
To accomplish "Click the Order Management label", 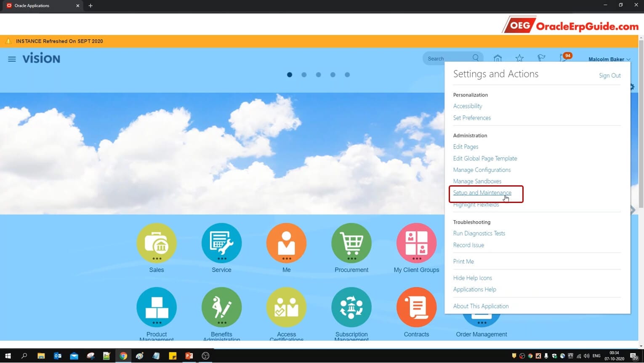I will (482, 334).
